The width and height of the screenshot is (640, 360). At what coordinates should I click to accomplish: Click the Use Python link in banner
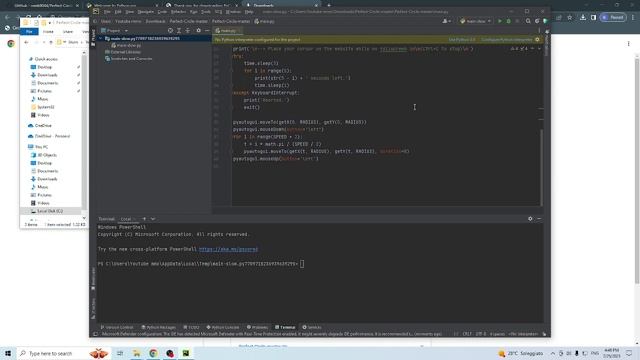click(x=462, y=40)
